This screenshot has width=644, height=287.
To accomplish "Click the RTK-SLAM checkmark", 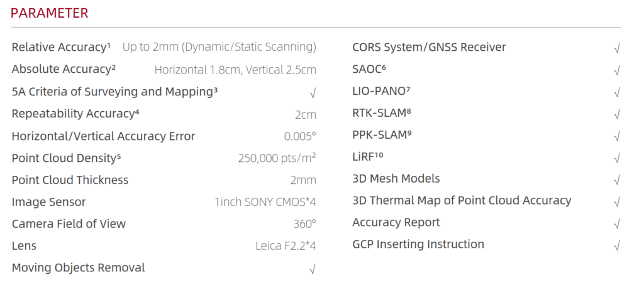I will tap(616, 115).
